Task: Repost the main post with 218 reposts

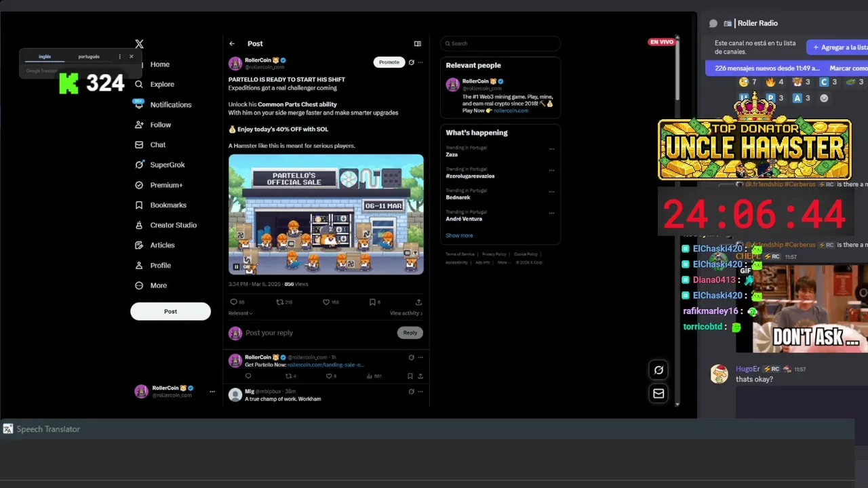Action: 279,302
